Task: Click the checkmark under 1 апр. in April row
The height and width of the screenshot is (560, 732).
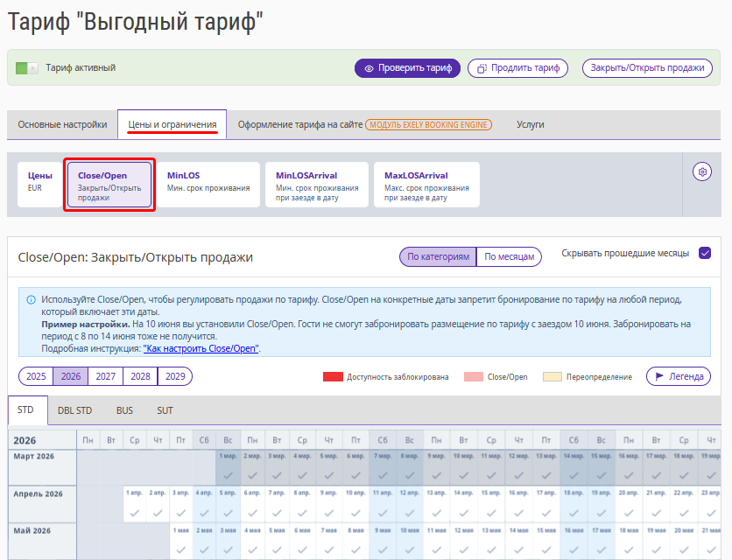Action: pos(133,513)
